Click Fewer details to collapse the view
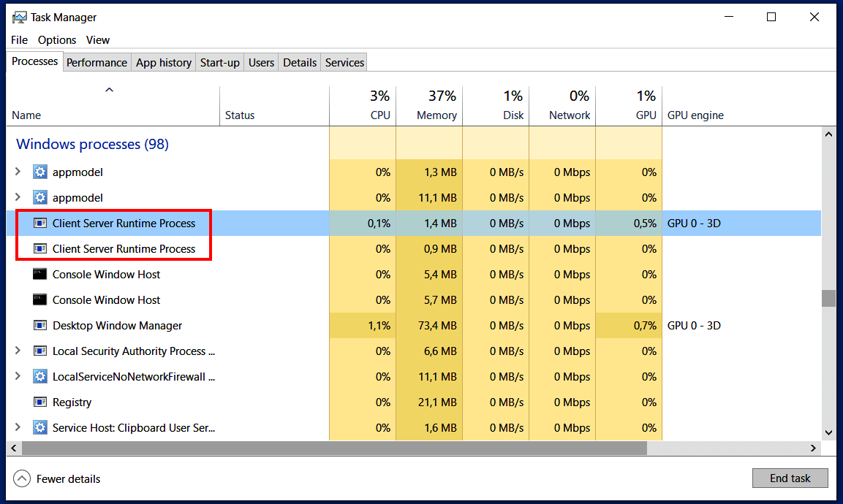Screen dimensions: 843x504 [x=56, y=478]
